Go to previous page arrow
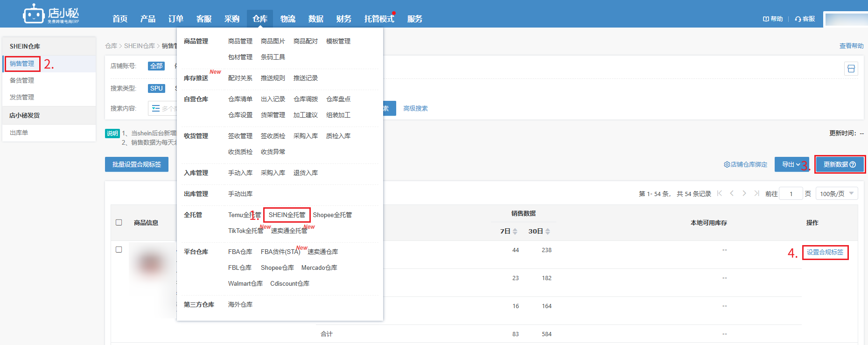This screenshot has width=868, height=345. (732, 193)
